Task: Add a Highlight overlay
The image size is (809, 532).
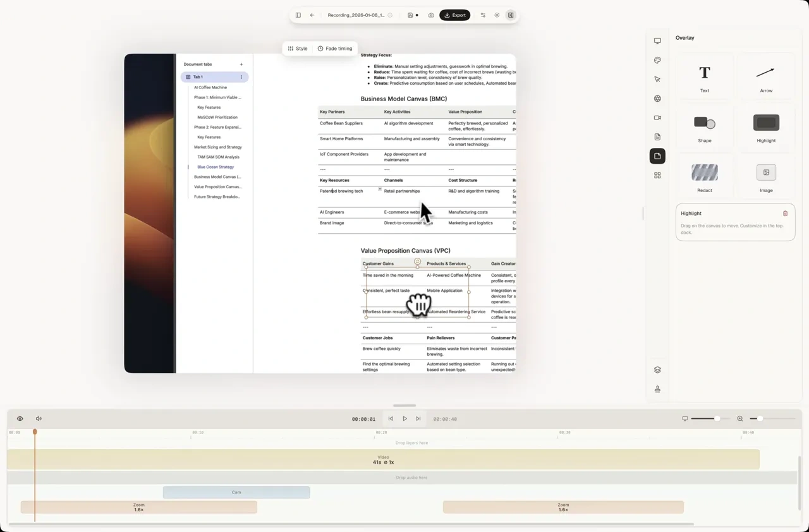Action: (x=766, y=126)
